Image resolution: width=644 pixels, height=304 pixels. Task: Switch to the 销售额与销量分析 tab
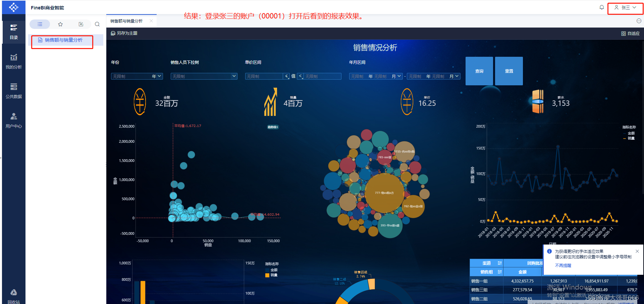[x=126, y=21]
